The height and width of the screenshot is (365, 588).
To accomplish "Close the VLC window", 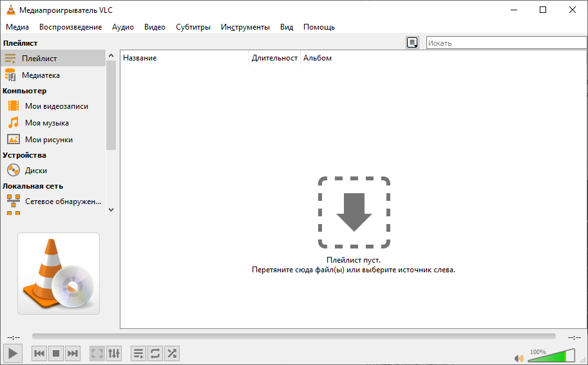I will [x=573, y=10].
